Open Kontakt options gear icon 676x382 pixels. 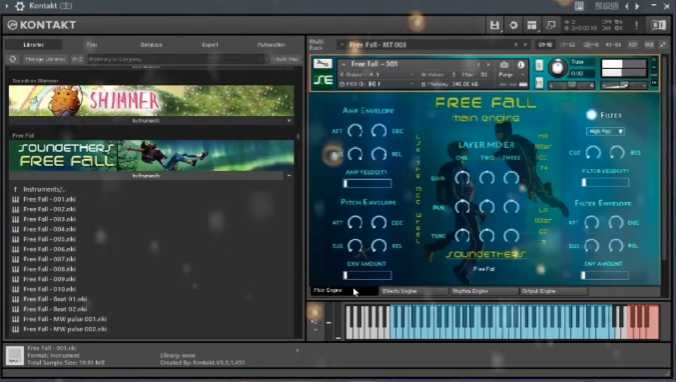coord(513,25)
